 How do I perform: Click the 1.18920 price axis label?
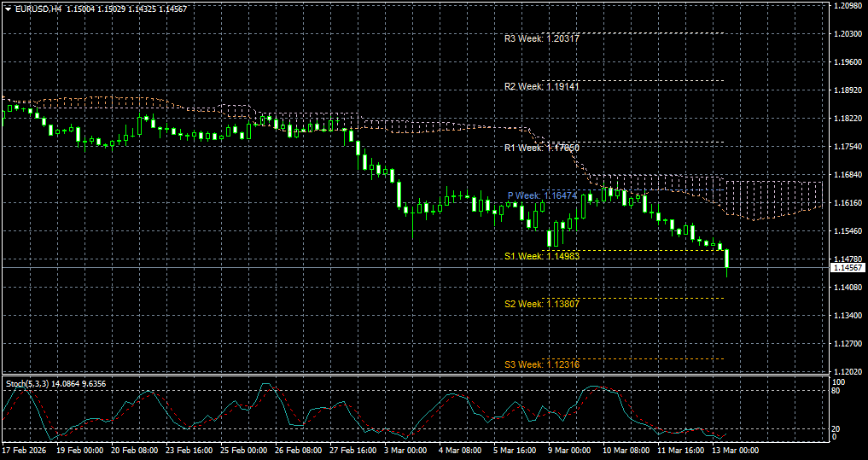pyautogui.click(x=847, y=90)
